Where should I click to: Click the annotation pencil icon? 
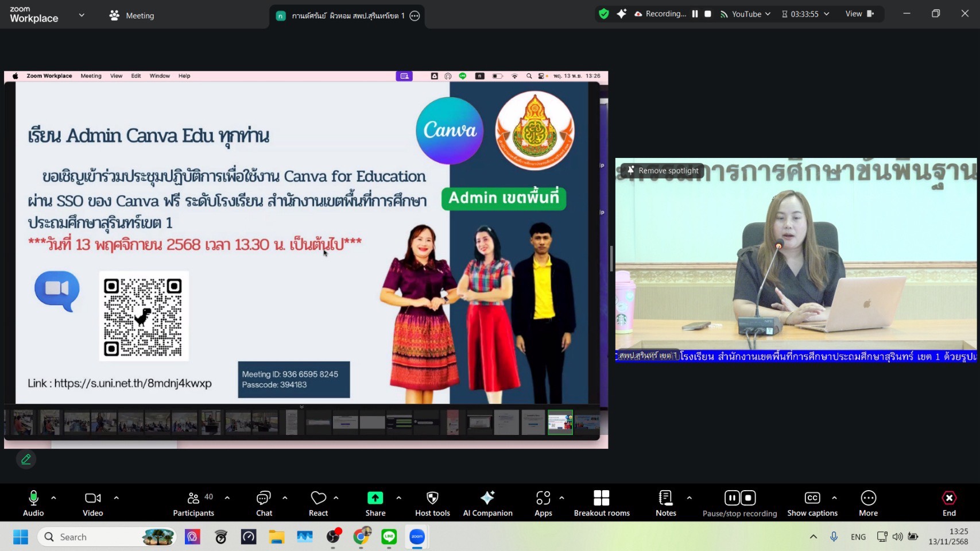(x=26, y=459)
